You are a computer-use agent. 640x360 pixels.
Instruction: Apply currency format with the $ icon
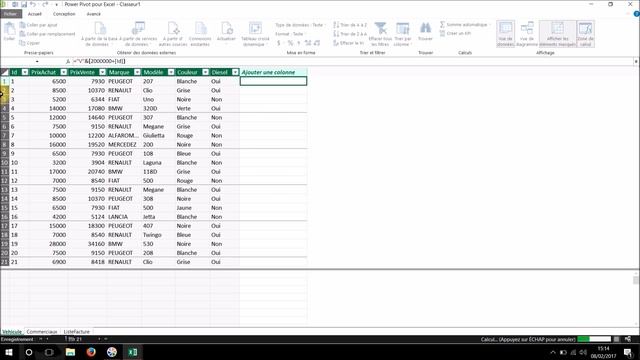point(279,43)
